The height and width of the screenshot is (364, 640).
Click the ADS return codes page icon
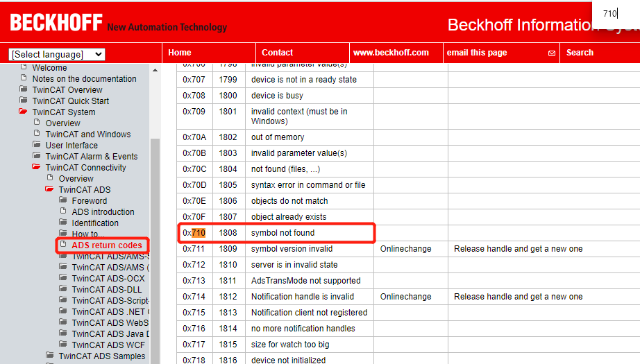click(x=63, y=244)
